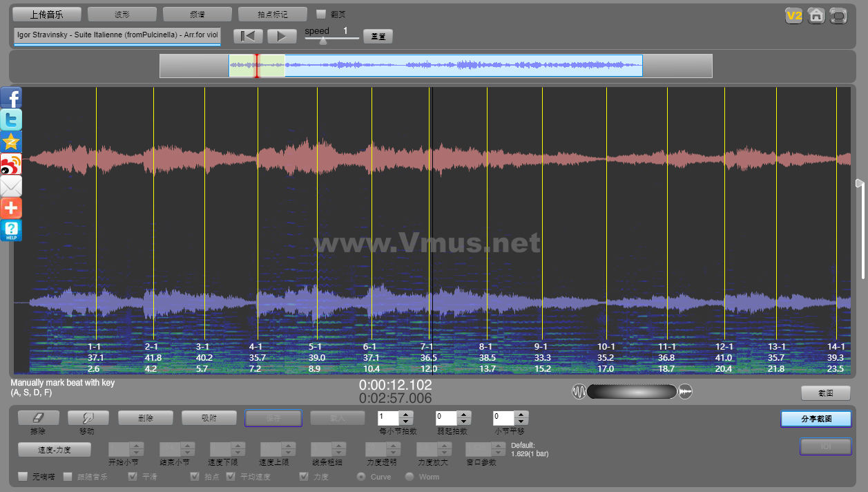Click the envelope email share icon
The width and height of the screenshot is (868, 492).
tap(11, 186)
